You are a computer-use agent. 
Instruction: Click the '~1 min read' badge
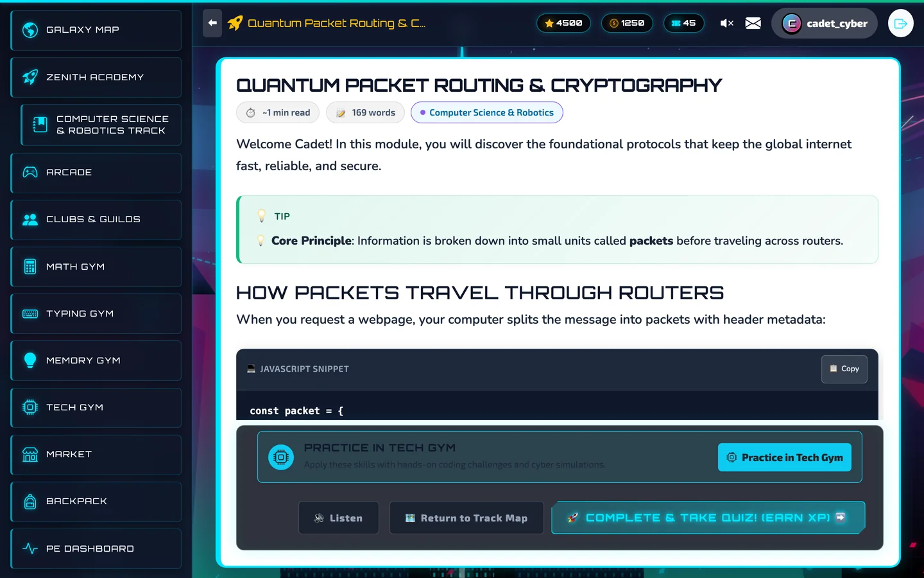[278, 112]
